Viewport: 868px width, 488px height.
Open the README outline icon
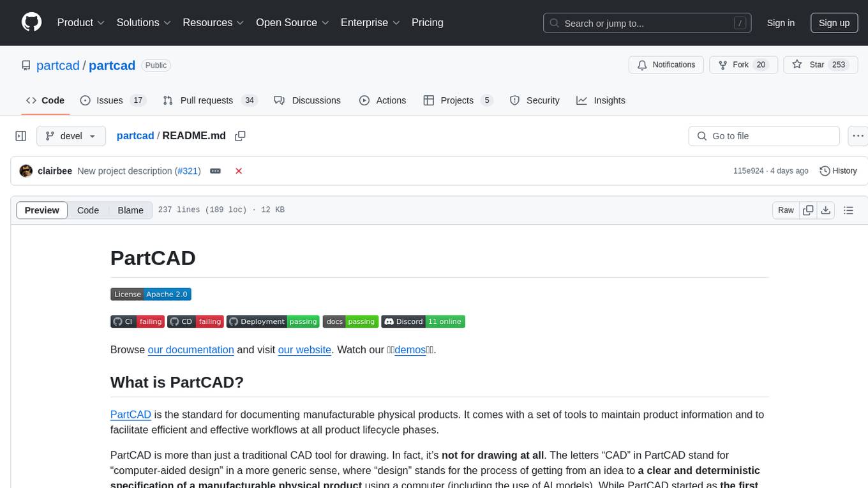pos(849,210)
